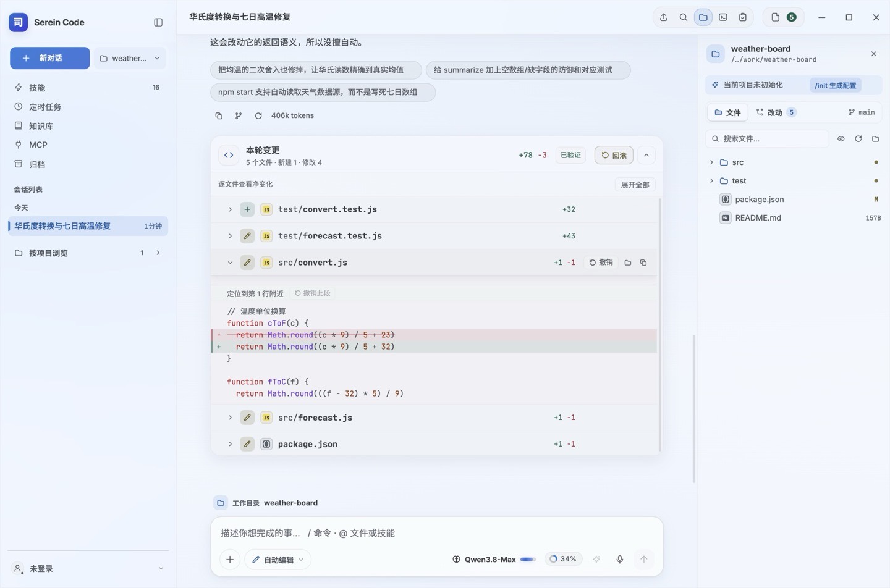This screenshot has height=588, width=890.
Task: Click the document icon with the 5 badge
Action: coord(783,17)
